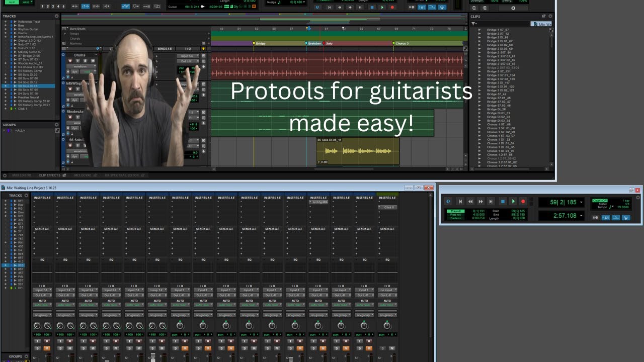Adjust left pan knob of Input 1-2 channel
Image resolution: width=644 pixels, height=362 pixels.
(60, 326)
